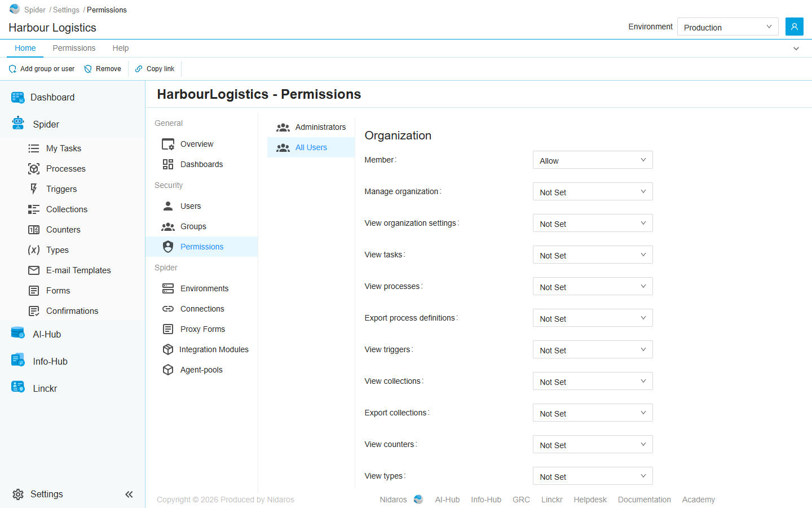Open the Environment Production dropdown

(x=727, y=27)
